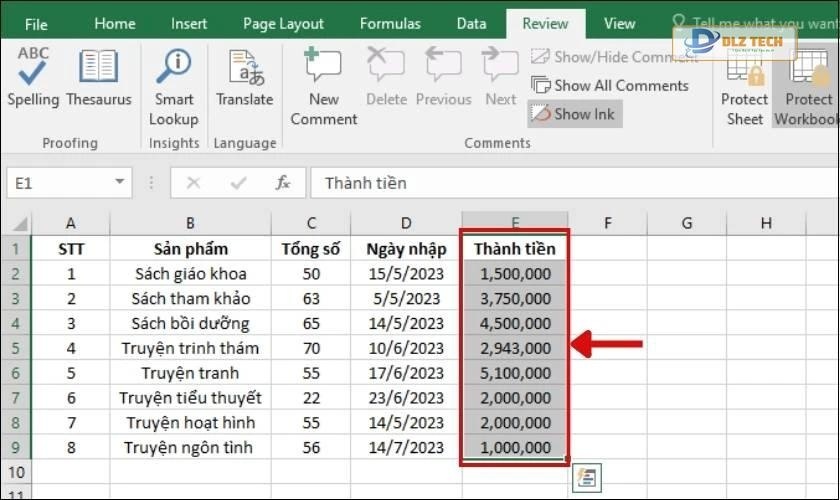Select column F header
This screenshot has width=840, height=500.
point(608,223)
